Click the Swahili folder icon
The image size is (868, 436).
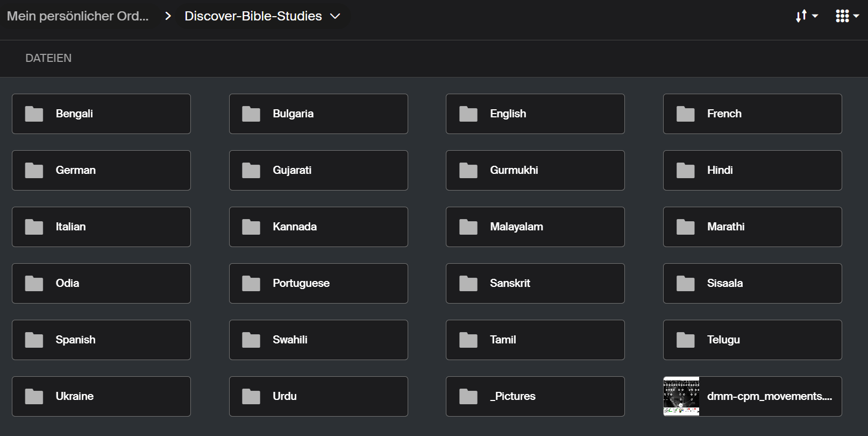coord(251,340)
